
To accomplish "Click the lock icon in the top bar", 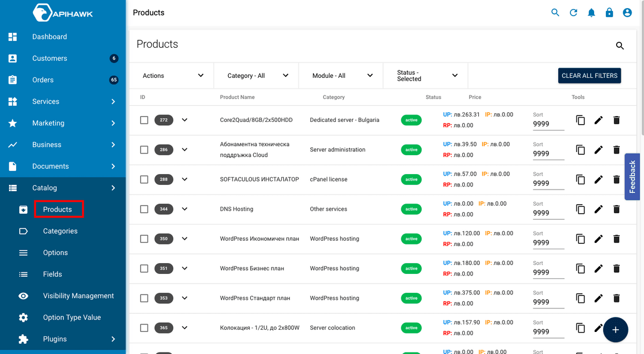I will [609, 12].
